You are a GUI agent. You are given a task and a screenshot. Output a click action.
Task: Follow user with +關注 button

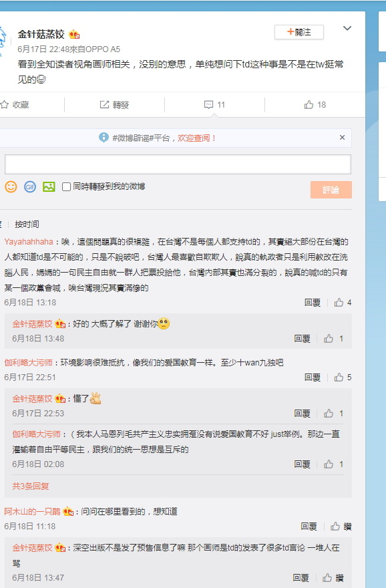pos(299,32)
